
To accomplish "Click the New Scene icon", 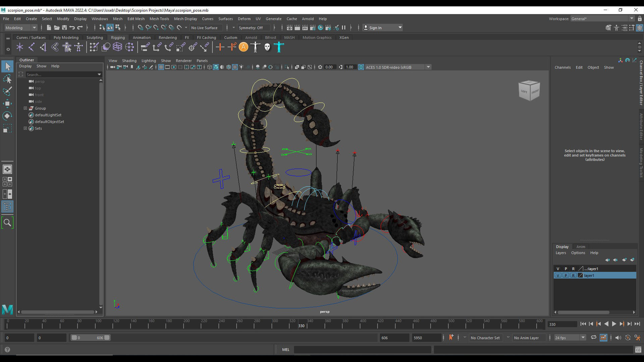I will 49,27.
